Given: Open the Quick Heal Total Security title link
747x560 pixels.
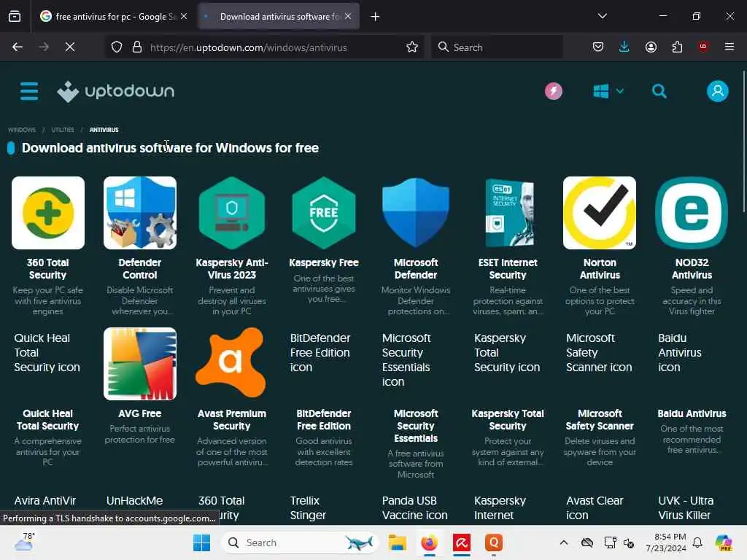Looking at the screenshot, I should tap(48, 419).
